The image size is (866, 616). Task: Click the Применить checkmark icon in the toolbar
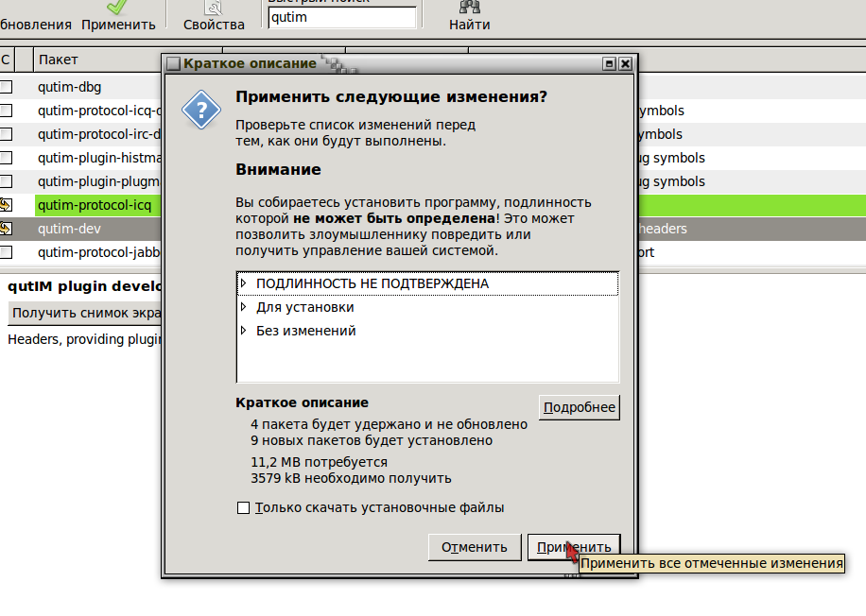click(117, 8)
